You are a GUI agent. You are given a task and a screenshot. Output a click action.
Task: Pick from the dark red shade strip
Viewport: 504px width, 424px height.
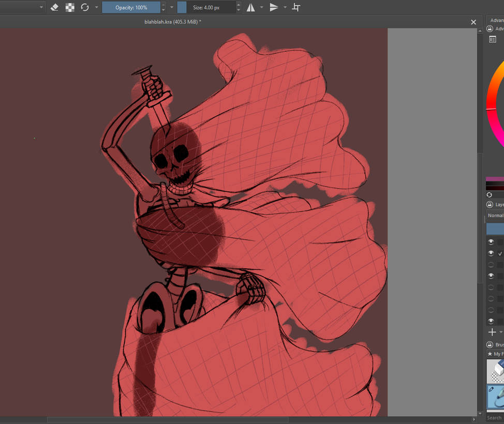(495, 188)
